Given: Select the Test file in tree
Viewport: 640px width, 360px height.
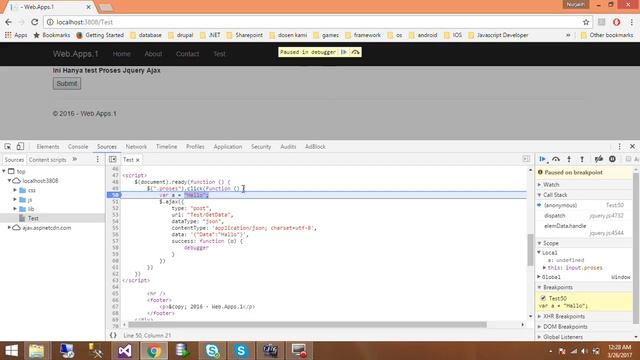Looking at the screenshot, I should tap(33, 218).
